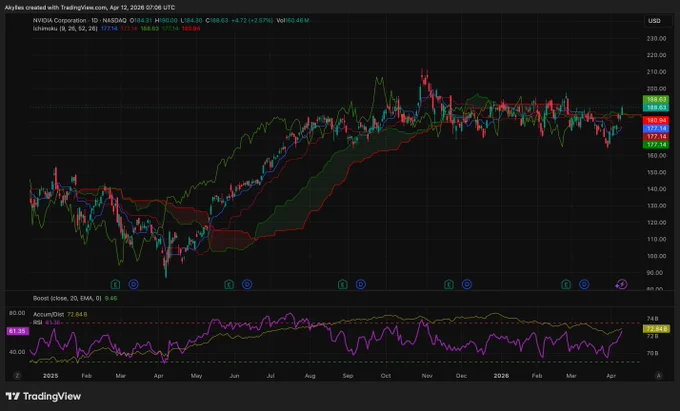
Task: Click the Boost value 9.46 in its legend
Action: click(111, 298)
